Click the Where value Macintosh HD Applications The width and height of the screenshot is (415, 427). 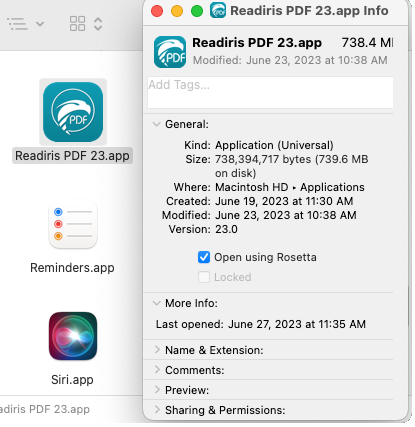(290, 187)
